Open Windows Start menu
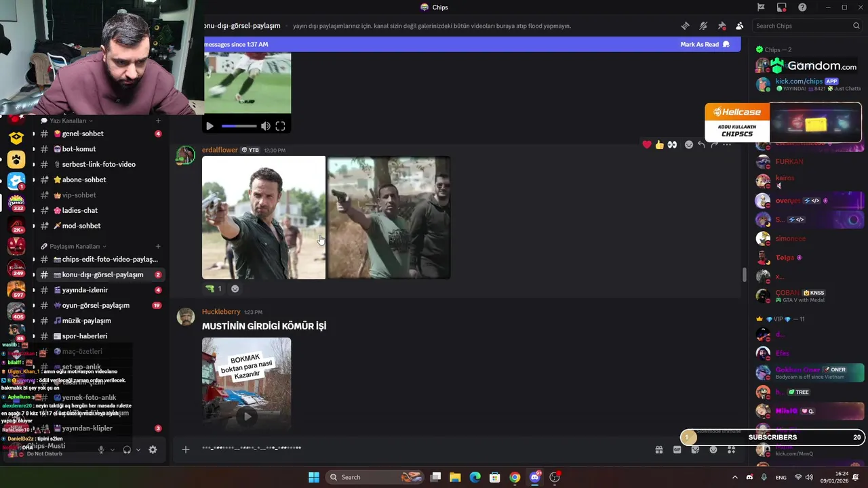 coord(313,477)
